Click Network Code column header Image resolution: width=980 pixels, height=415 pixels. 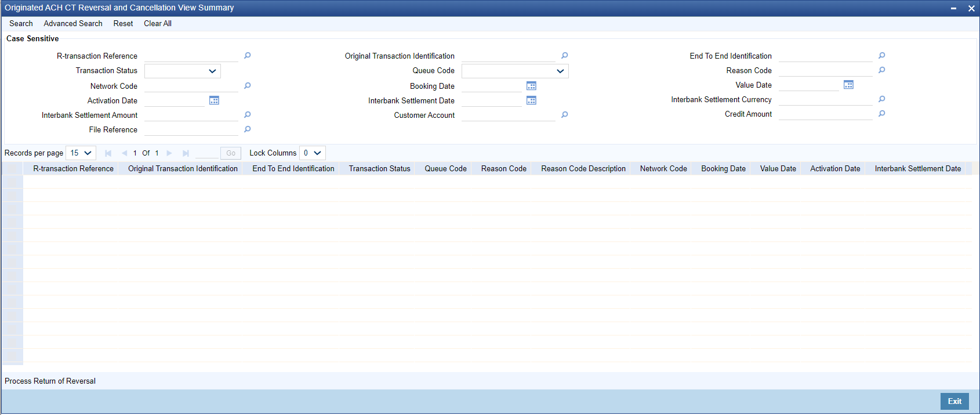663,169
